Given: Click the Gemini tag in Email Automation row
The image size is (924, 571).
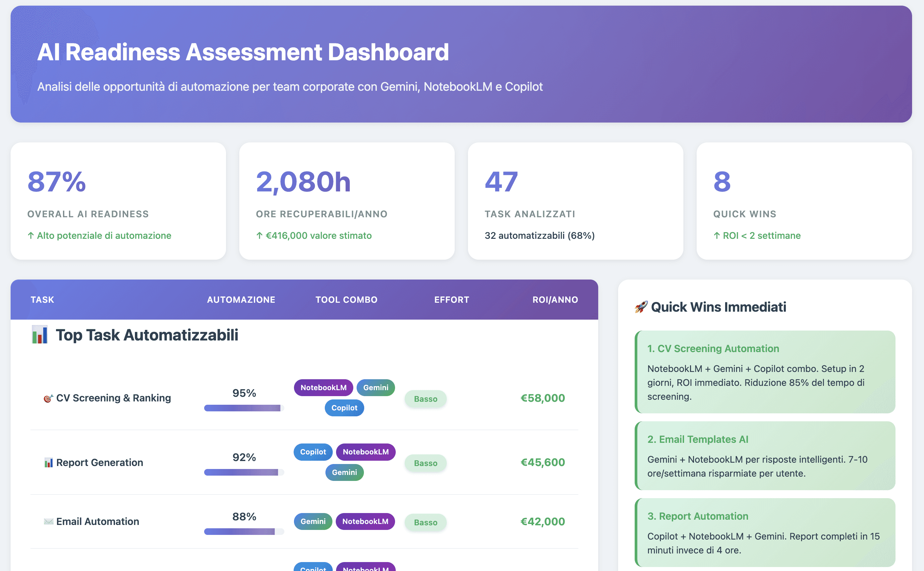Looking at the screenshot, I should click(x=313, y=522).
